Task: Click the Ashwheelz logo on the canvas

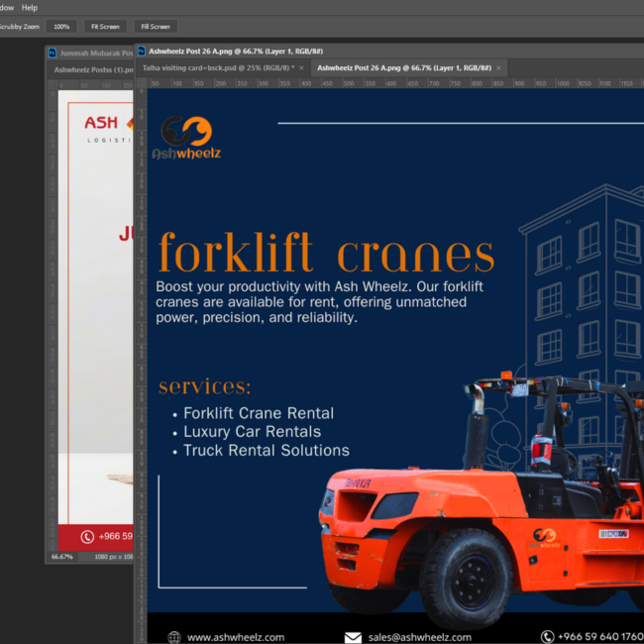Action: tap(186, 138)
